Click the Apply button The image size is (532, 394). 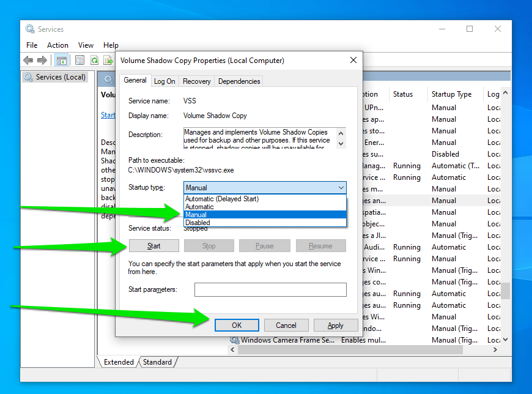pyautogui.click(x=335, y=325)
